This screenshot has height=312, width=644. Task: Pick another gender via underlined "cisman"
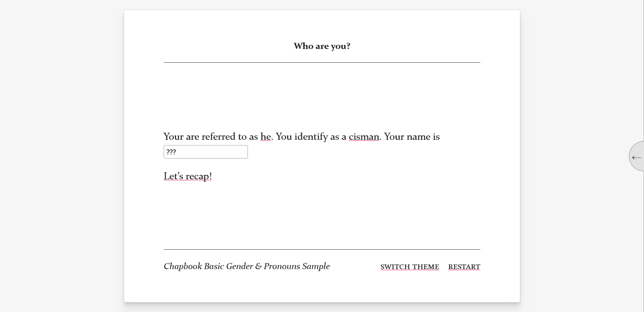[x=364, y=137]
